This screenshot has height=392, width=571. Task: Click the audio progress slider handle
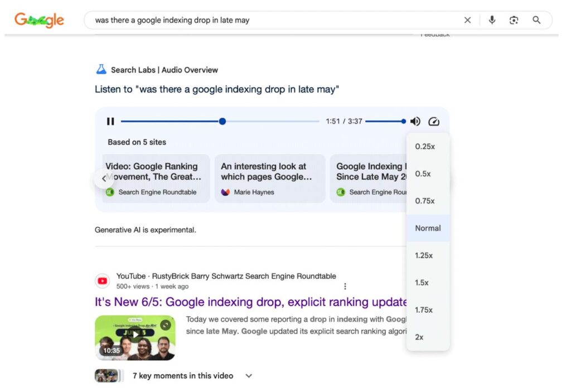[222, 122]
